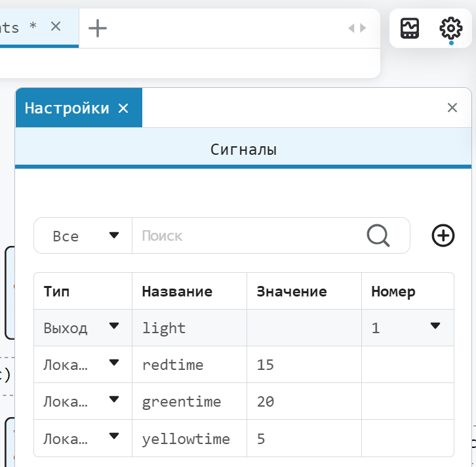Close the settings panel

click(x=452, y=108)
